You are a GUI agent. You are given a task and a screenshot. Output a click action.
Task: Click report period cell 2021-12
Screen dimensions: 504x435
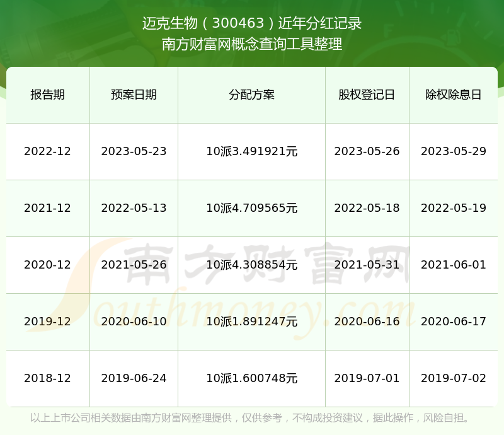pos(48,208)
